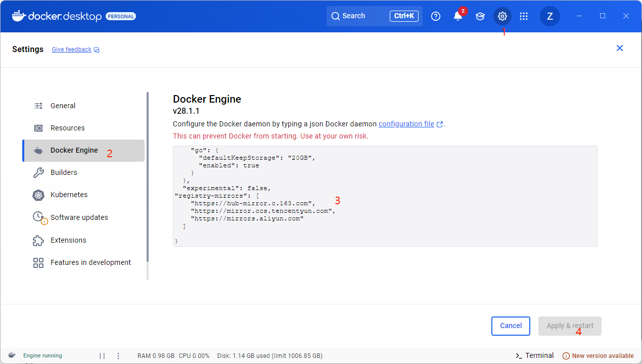Viewport: 642px width, 364px height.
Task: Open the apps grid icon
Action: click(524, 16)
